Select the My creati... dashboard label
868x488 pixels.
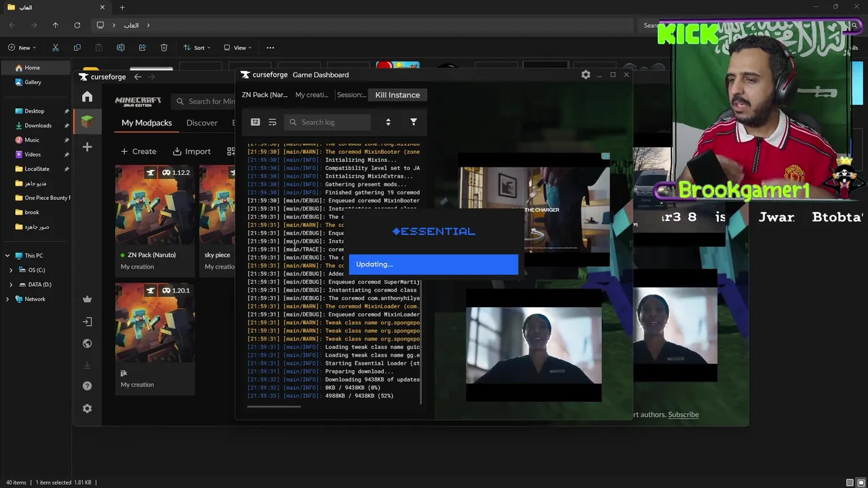[x=312, y=95]
